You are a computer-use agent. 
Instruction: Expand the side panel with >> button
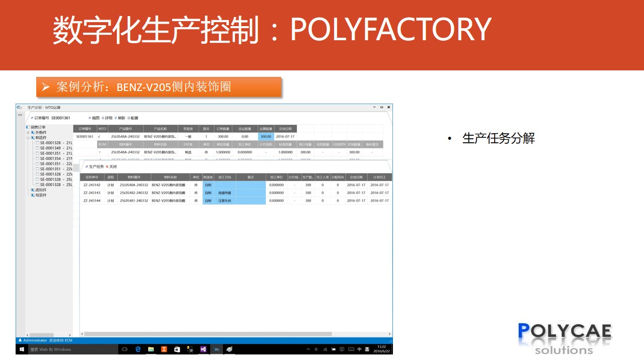coord(20,115)
